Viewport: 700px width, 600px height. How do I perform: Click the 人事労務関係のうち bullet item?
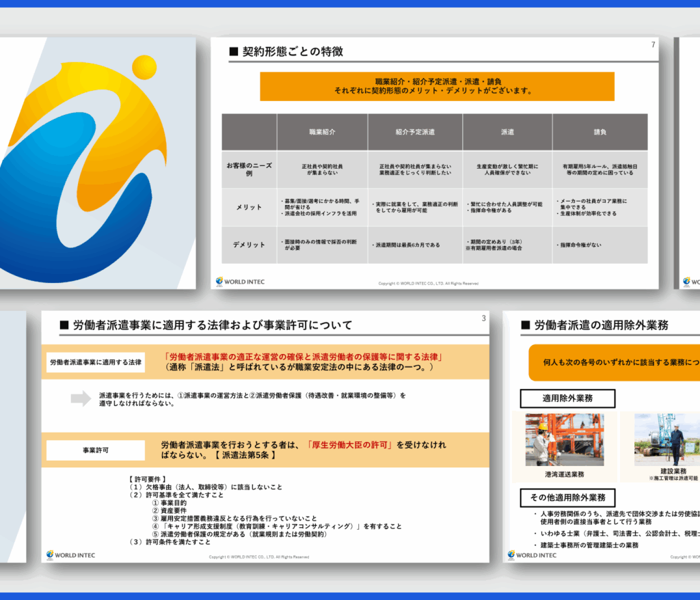tap(617, 518)
